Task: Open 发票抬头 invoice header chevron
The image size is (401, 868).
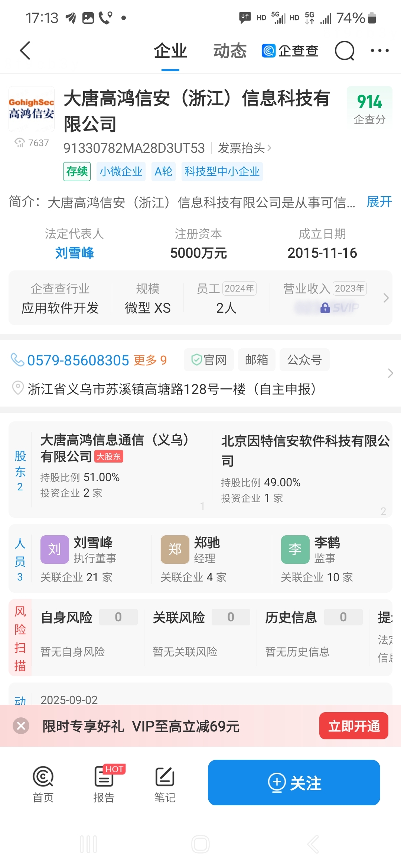Action: pos(245,148)
